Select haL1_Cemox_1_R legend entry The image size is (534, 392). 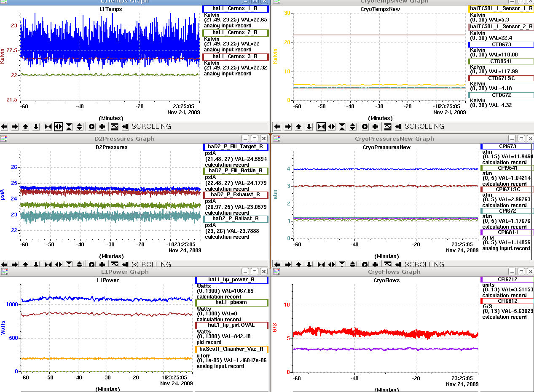(x=235, y=8)
